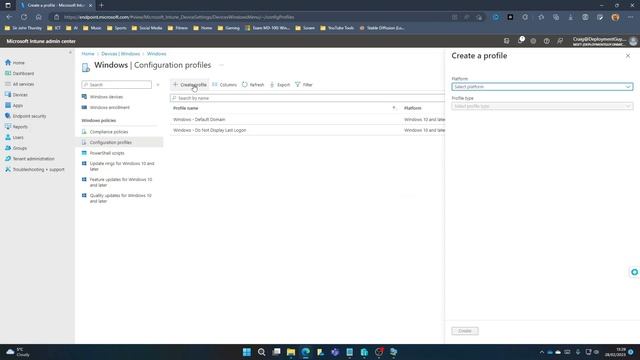
Task: Open the YouTube Tools bookmarks folder
Action: 337,28
